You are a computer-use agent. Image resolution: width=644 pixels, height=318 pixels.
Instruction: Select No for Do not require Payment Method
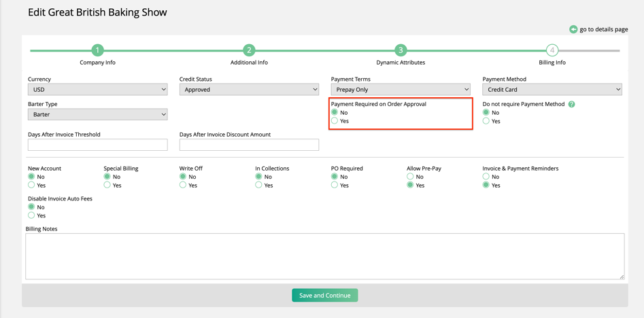tap(486, 112)
